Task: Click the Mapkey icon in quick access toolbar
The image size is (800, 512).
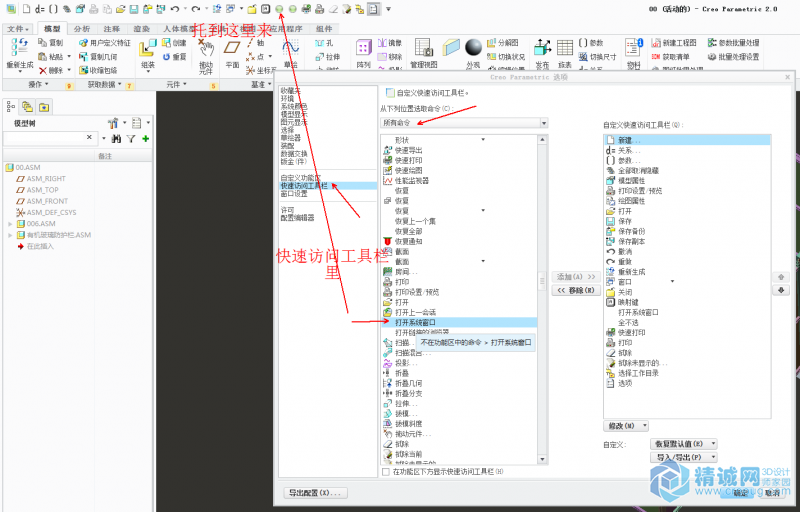Action: (265, 9)
